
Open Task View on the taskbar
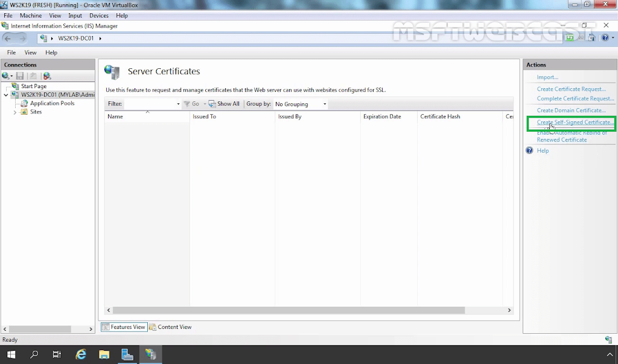tap(57, 354)
